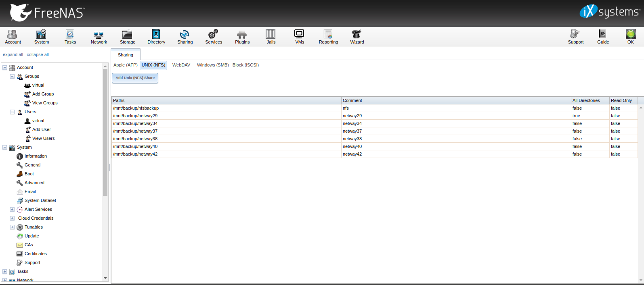Open the Reporting toolbar icon
The width and height of the screenshot is (644, 285).
[328, 35]
